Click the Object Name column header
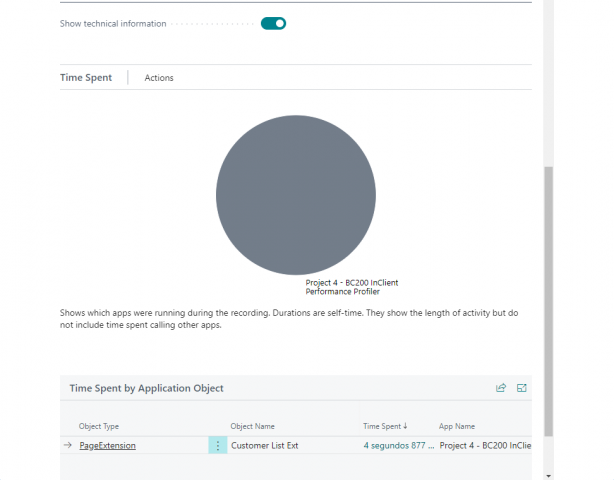614x480 pixels. [x=252, y=426]
